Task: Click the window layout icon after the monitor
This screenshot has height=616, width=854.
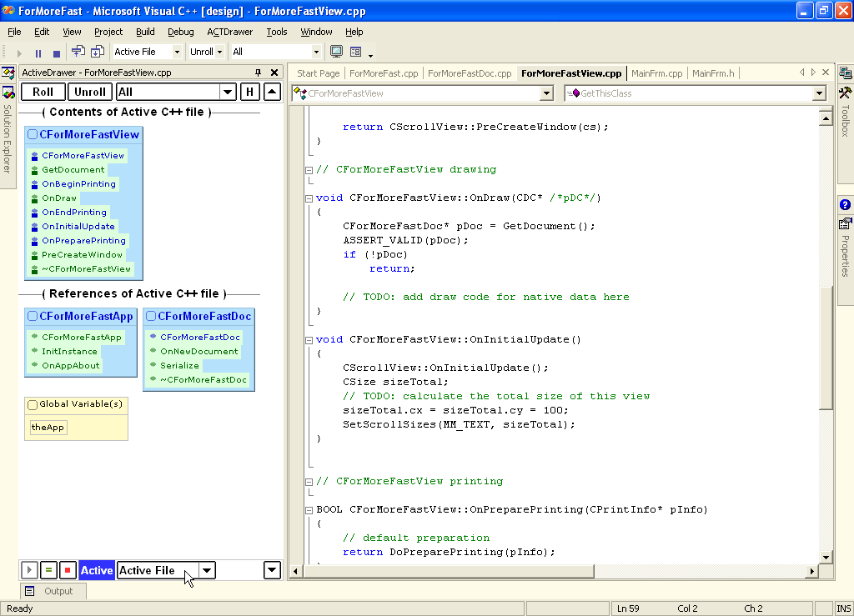Action: pyautogui.click(x=355, y=52)
